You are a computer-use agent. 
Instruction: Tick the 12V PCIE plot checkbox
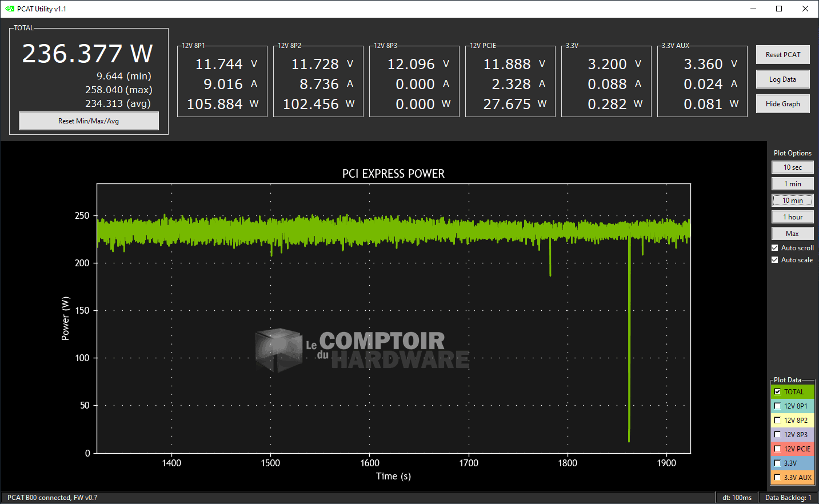(x=777, y=449)
